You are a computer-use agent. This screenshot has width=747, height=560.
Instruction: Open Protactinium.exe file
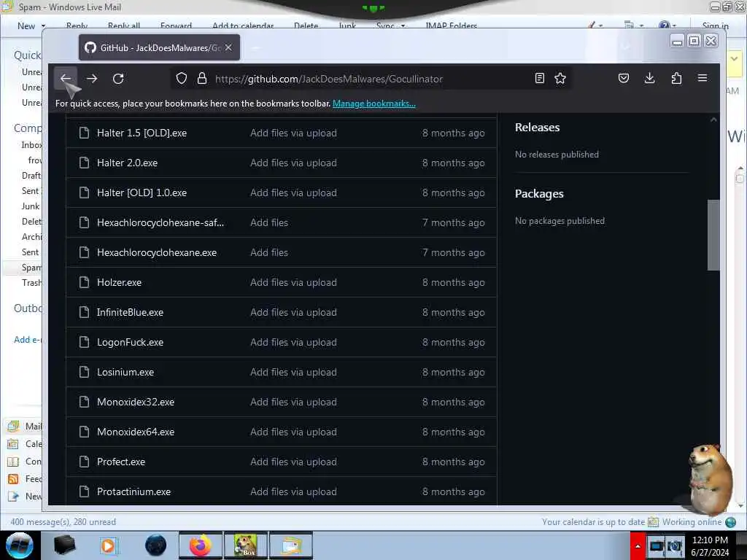[134, 492]
